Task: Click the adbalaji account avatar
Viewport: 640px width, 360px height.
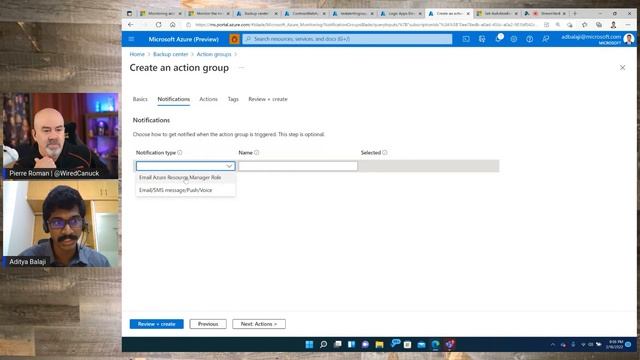Action: (629, 39)
